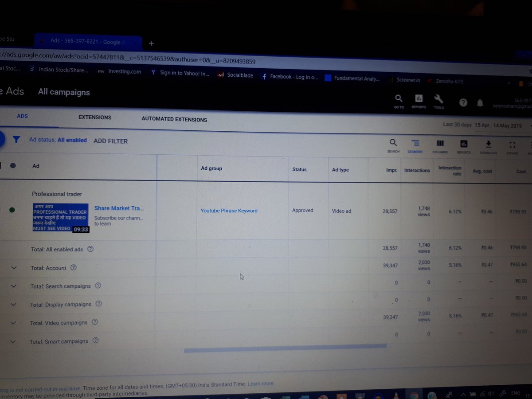The width and height of the screenshot is (532, 399).
Task: Open the Help question mark icon
Action: point(463,102)
